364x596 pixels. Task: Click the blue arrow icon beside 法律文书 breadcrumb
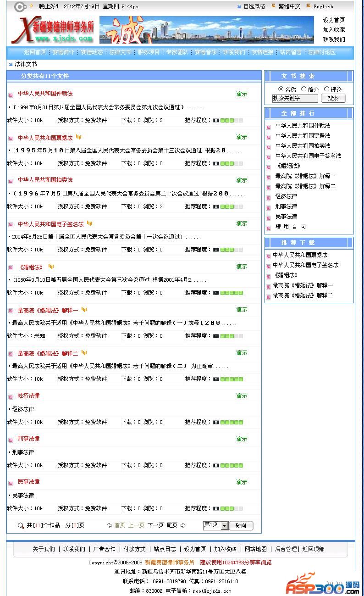click(x=10, y=64)
